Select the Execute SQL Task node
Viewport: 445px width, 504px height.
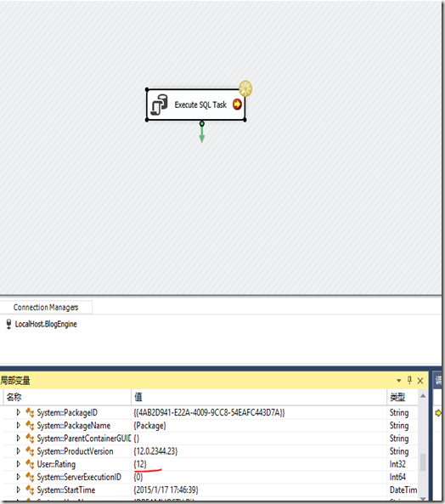(x=196, y=105)
